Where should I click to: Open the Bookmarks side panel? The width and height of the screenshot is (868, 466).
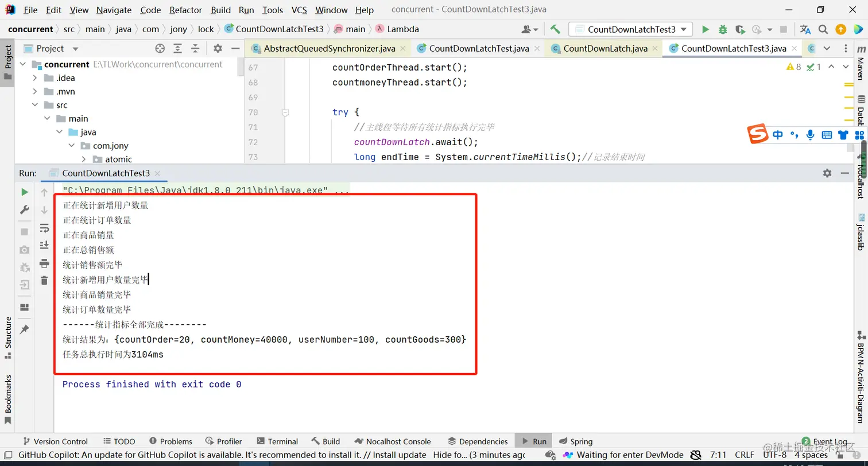coord(8,399)
